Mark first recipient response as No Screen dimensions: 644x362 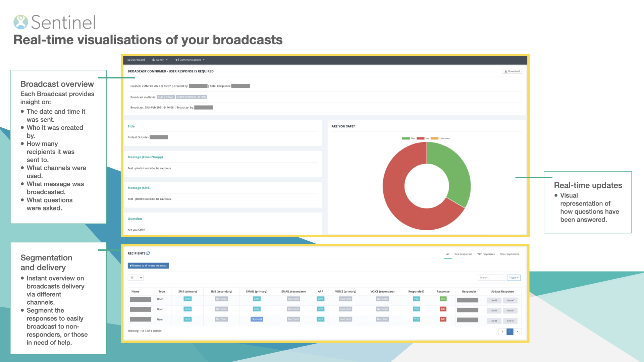494,301
